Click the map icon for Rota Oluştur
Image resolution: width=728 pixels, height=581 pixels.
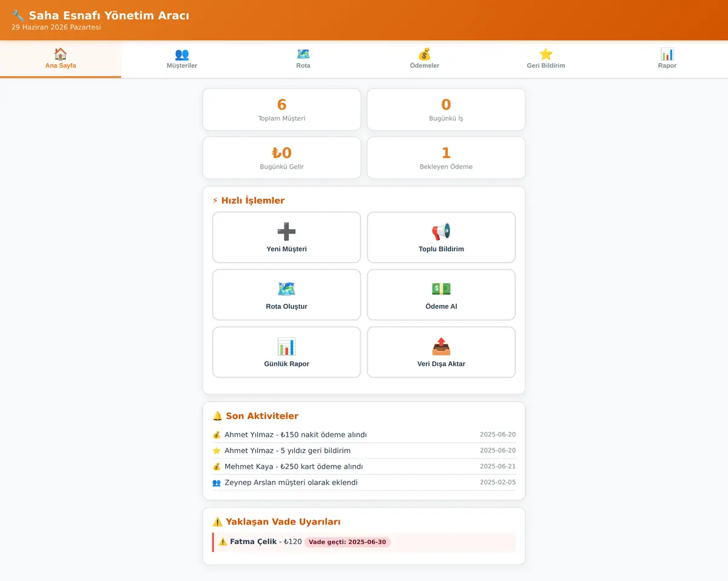[x=286, y=289]
